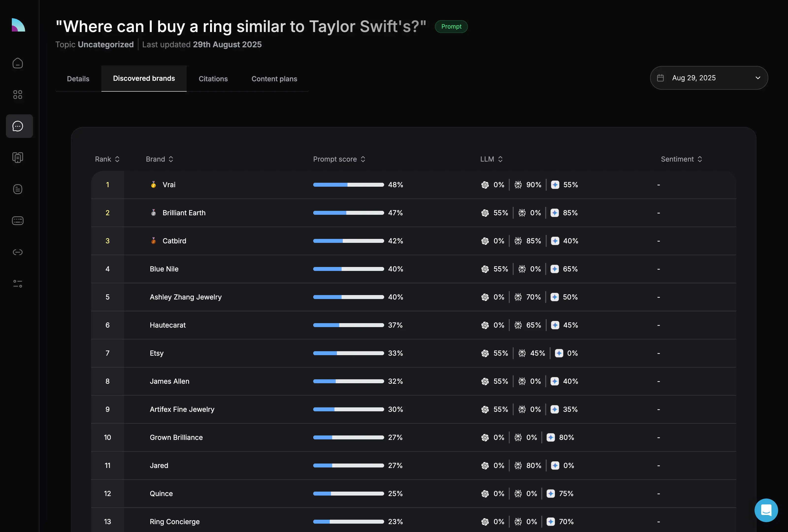Click the gold medal icon beside Vrai

pos(154,184)
